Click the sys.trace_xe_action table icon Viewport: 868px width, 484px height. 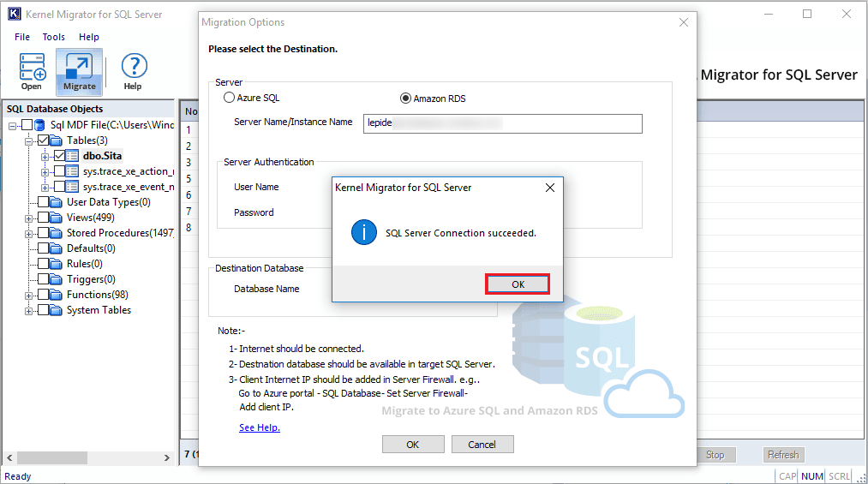click(x=72, y=171)
